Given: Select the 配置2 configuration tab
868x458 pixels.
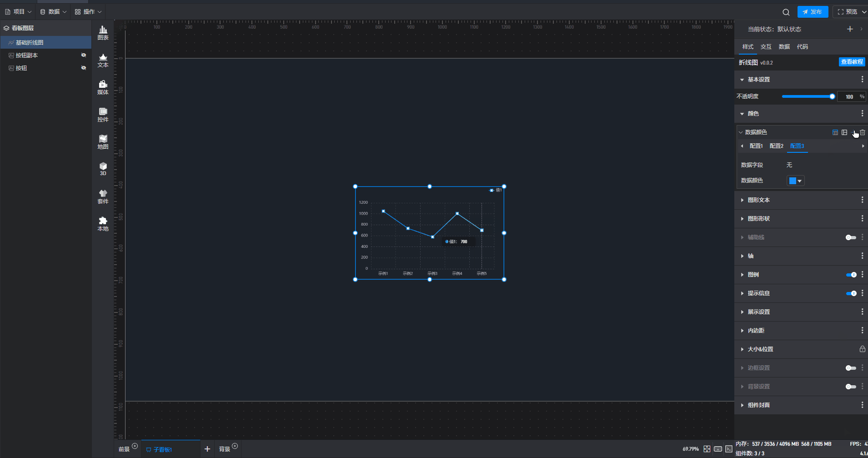Looking at the screenshot, I should 776,146.
